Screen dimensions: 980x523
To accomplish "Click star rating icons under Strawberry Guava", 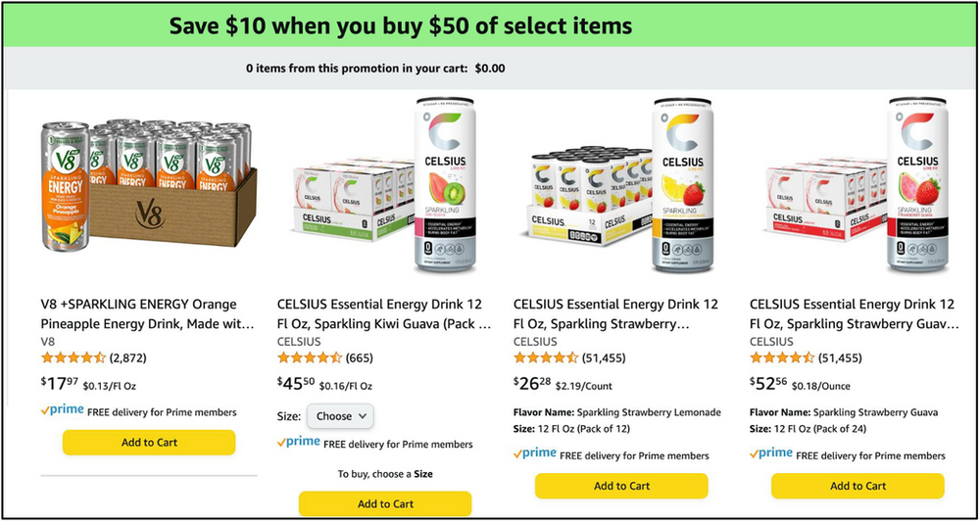I will coord(782,358).
